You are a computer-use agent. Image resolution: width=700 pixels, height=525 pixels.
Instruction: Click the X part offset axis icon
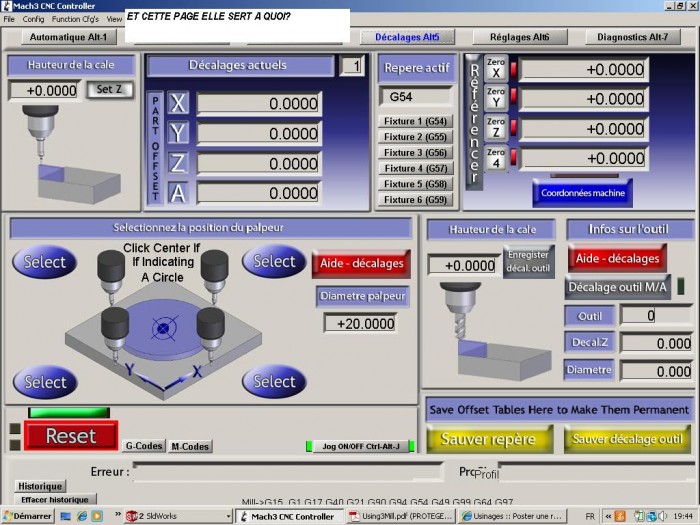(178, 104)
